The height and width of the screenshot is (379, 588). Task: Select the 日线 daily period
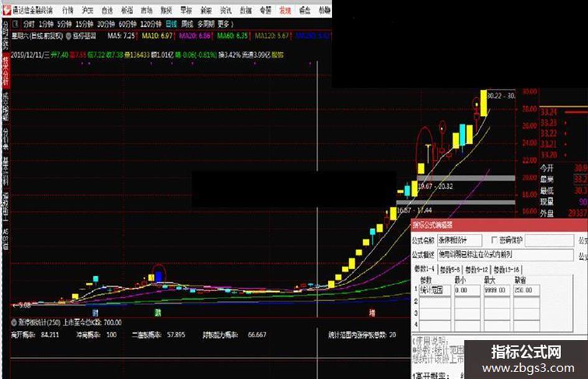pos(171,24)
